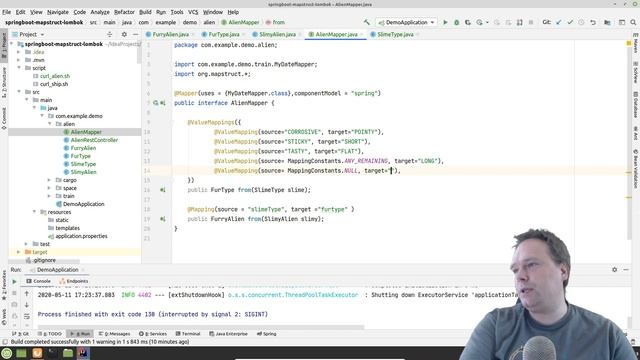
Task: Click the Git update project blue checkmark
Action: (x=558, y=22)
